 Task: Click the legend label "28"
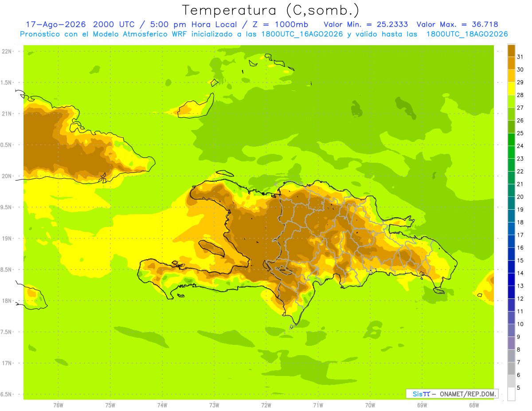[520, 95]
